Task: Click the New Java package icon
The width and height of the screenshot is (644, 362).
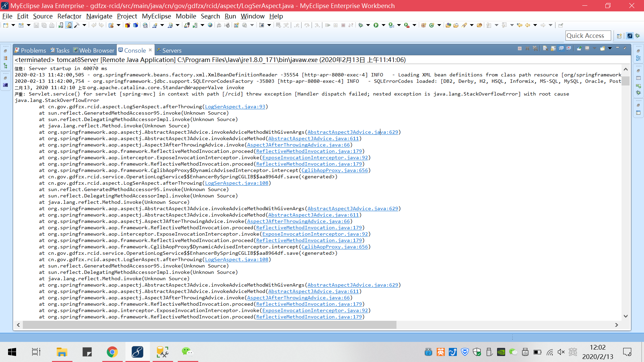Action: 424,25
